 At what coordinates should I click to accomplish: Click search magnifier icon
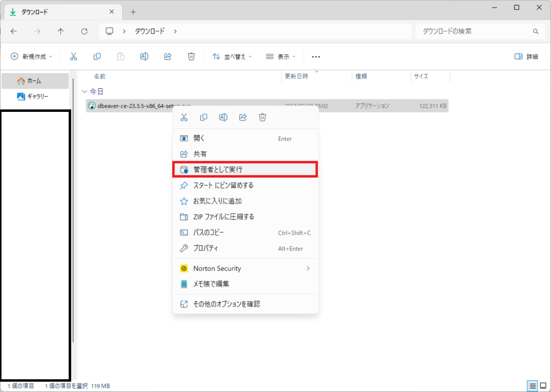(535, 31)
